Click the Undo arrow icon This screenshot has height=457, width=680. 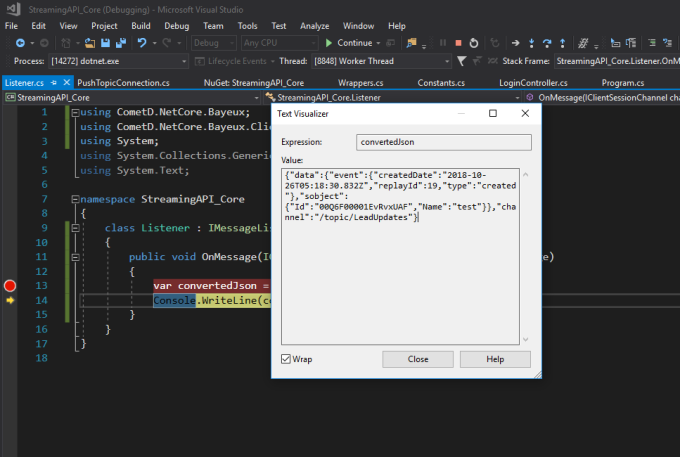pyautogui.click(x=143, y=43)
